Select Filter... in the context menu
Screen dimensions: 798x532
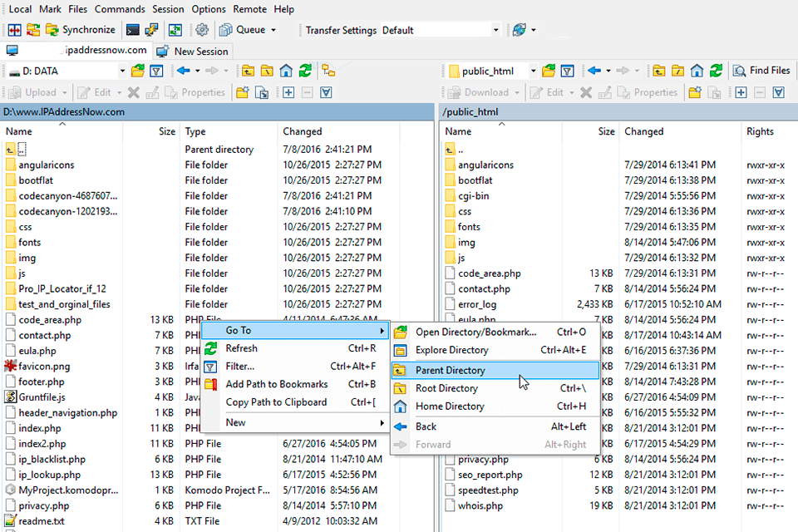coord(295,366)
